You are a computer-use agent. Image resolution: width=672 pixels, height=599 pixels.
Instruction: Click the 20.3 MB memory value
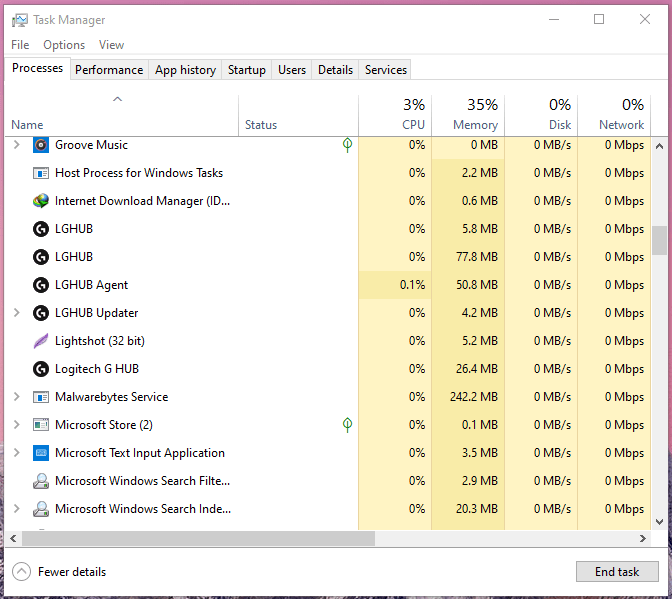[x=477, y=509]
